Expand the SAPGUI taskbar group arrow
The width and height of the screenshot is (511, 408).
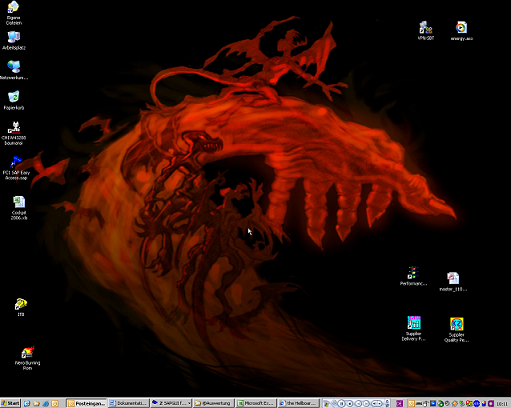coord(189,404)
